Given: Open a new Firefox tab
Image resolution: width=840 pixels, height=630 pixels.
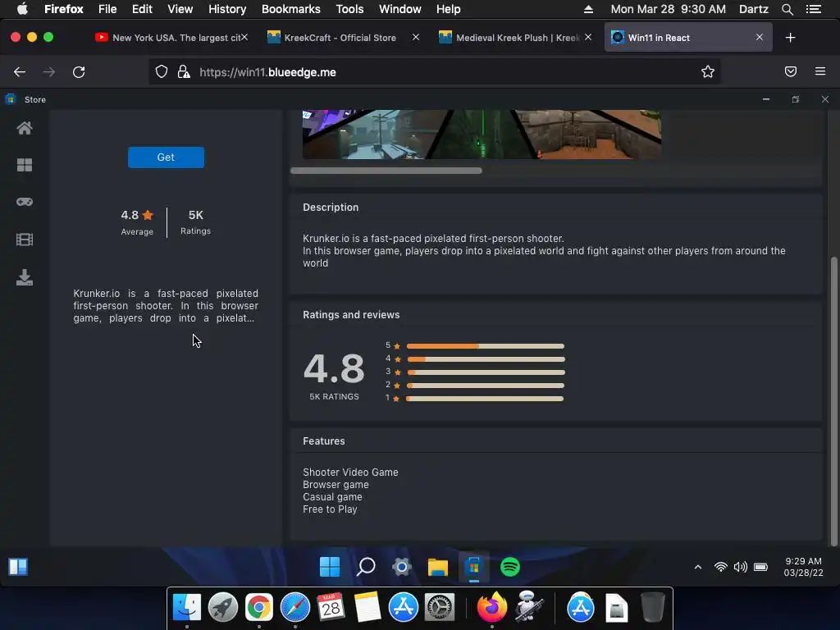Looking at the screenshot, I should pos(790,38).
